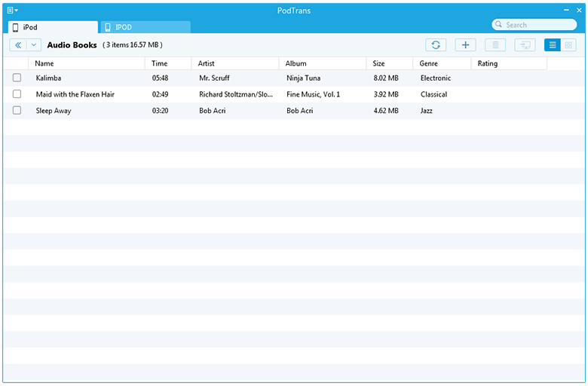
Task: Click the Add (plus) icon
Action: (x=465, y=45)
